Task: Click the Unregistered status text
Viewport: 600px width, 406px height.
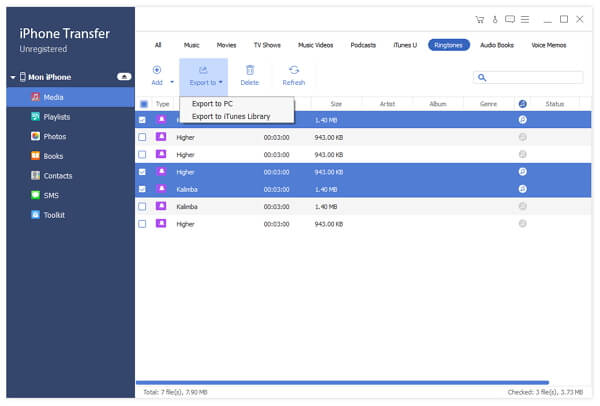Action: coord(43,49)
